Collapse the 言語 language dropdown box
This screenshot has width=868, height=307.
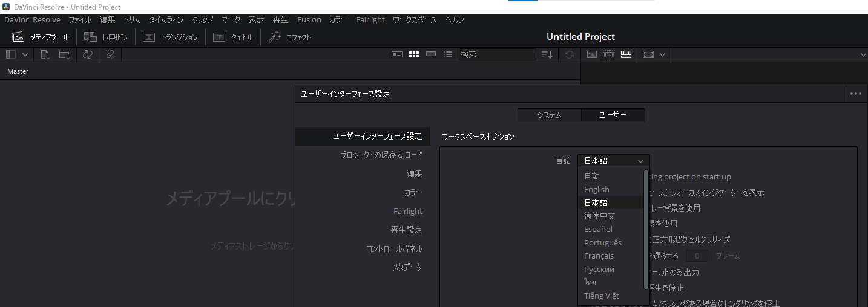click(614, 160)
